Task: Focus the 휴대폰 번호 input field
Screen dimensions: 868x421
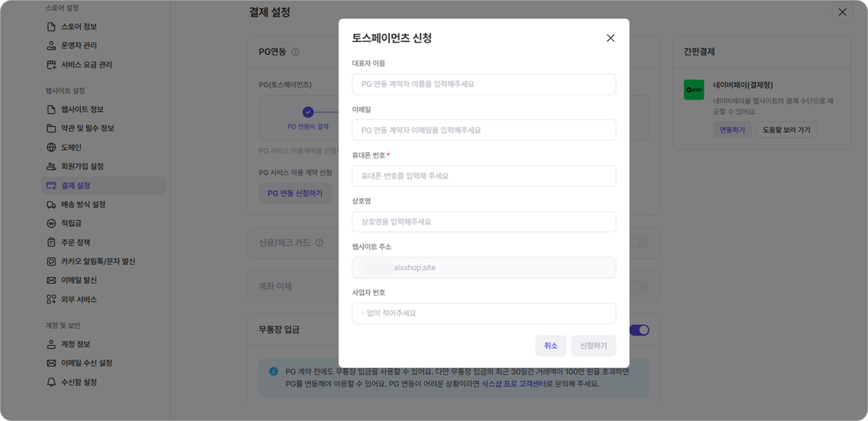Action: 484,176
